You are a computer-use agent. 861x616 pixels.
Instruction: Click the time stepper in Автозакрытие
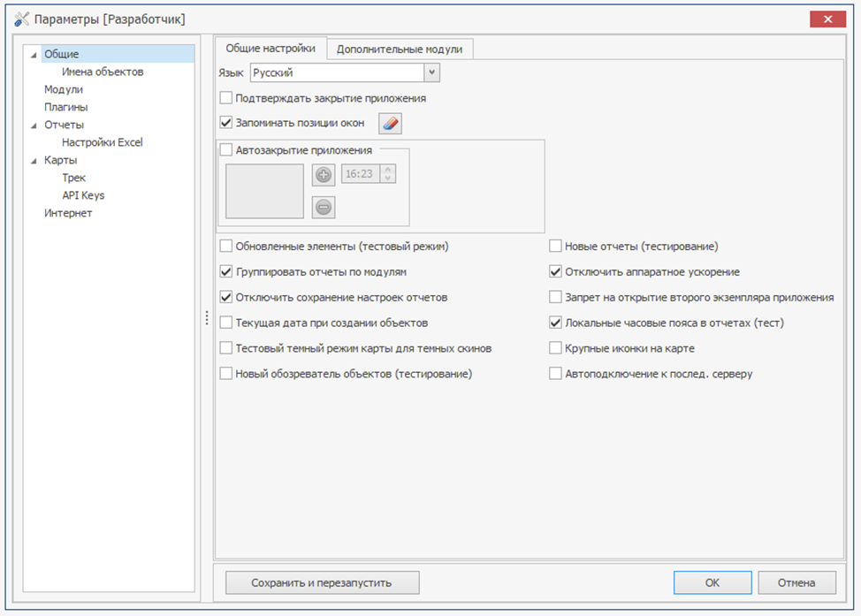pos(388,174)
